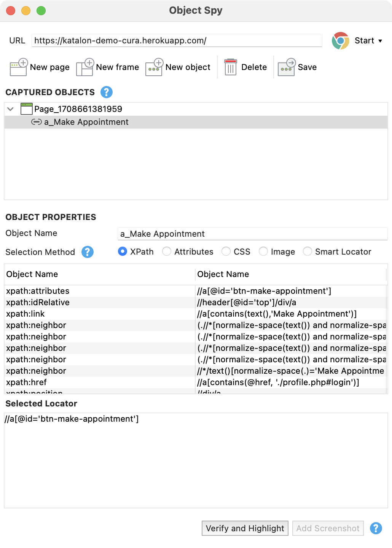Screen dimensions: 392x548
Task: Click the URL text field
Action: pos(177,41)
